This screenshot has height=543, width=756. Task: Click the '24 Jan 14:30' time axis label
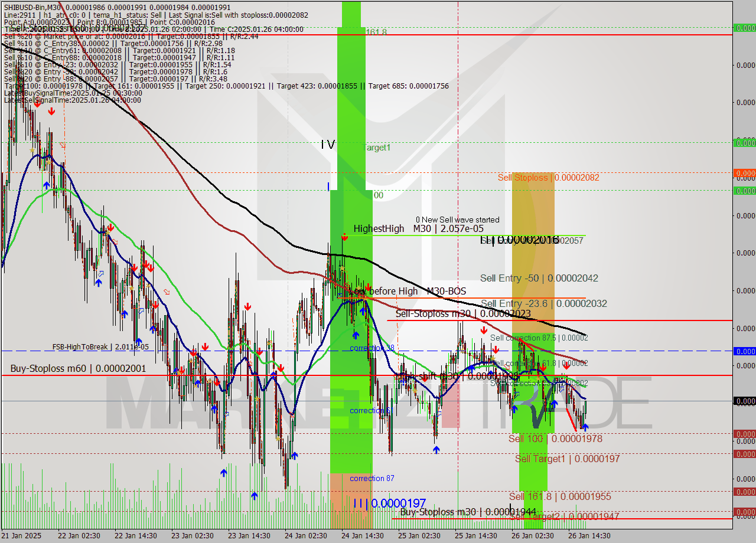362,535
